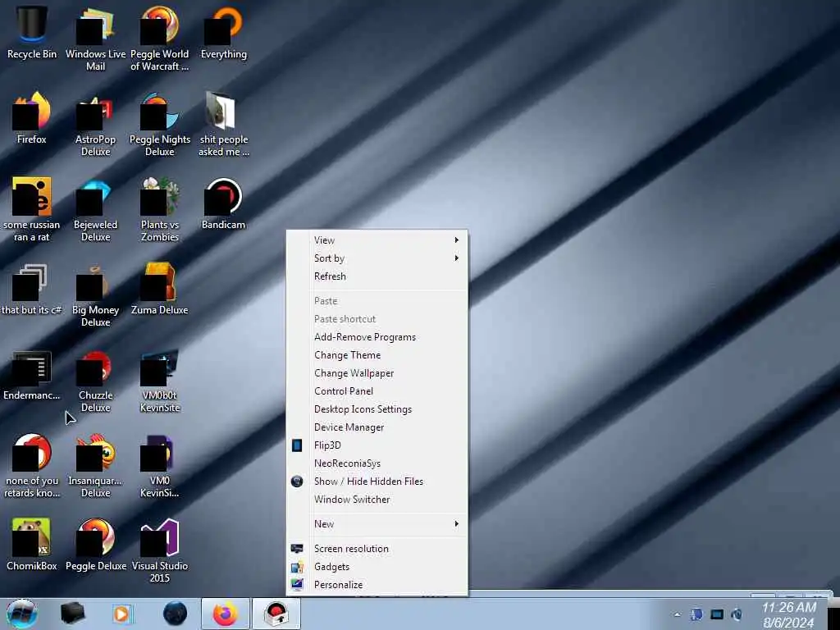Toggle Show / Hide Hidden Files
This screenshot has width=840, height=630.
click(x=377, y=482)
